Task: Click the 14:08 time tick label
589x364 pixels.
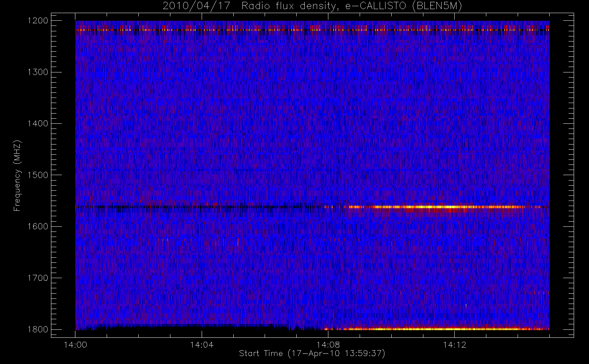Action: click(x=328, y=345)
